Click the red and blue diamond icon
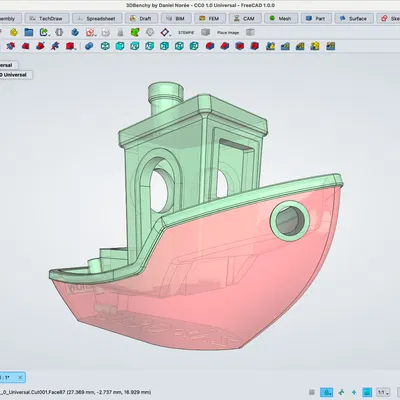The image size is (400, 400). click(x=165, y=32)
